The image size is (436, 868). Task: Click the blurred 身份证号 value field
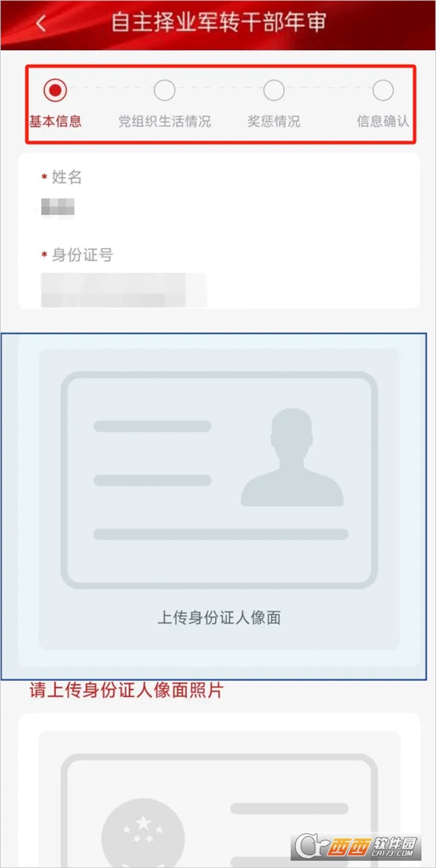[x=124, y=290]
